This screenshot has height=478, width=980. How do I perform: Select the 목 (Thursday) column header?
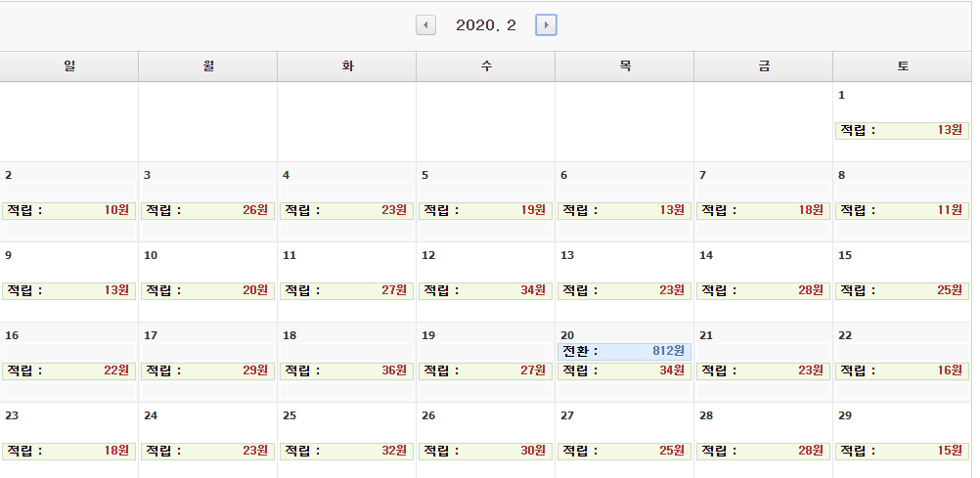coord(624,66)
